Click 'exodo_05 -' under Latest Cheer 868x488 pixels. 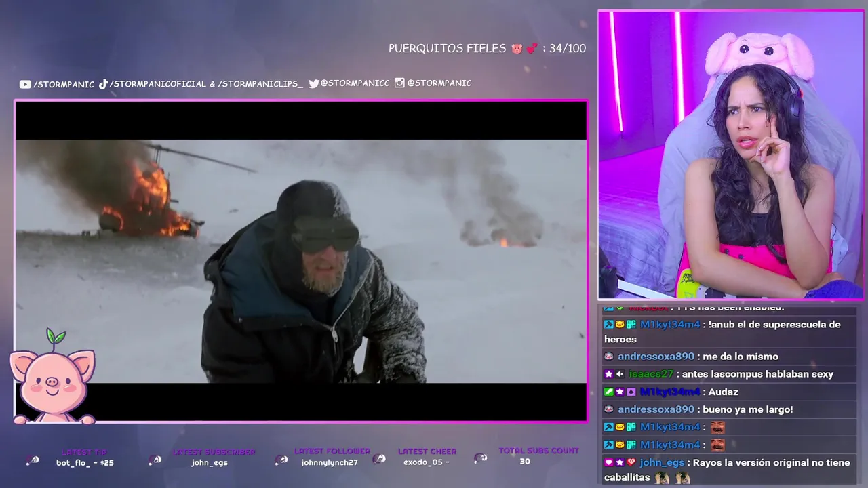(x=427, y=462)
